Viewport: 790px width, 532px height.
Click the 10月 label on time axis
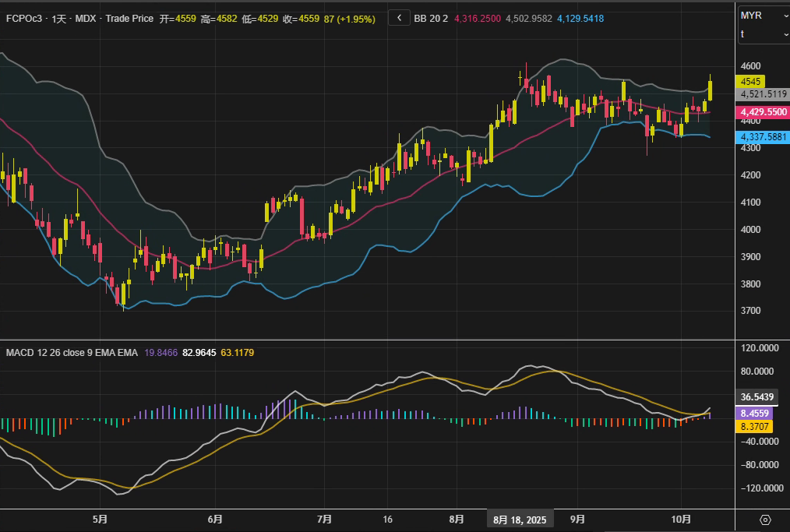pos(682,520)
